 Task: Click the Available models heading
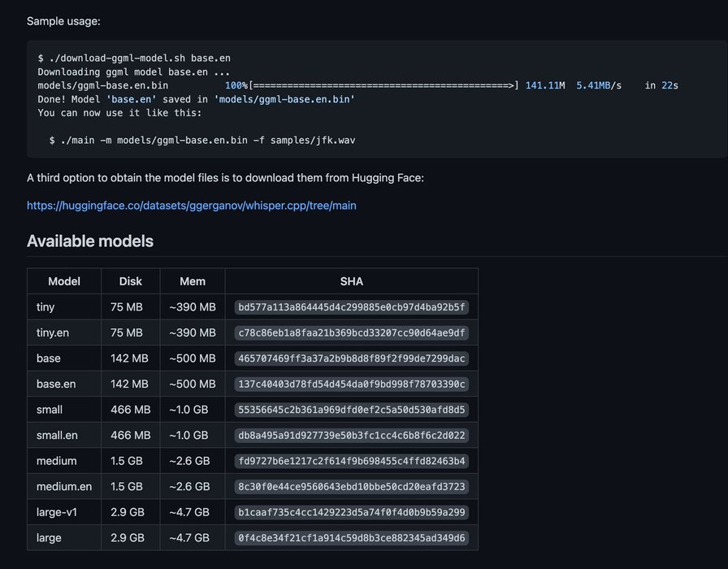tap(90, 241)
